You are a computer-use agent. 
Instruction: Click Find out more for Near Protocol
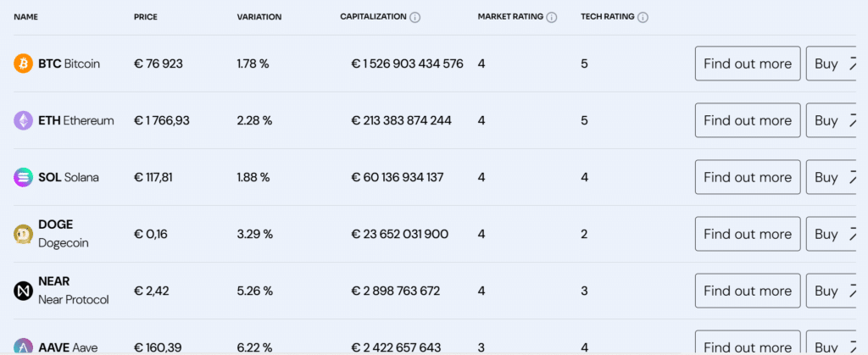(x=748, y=291)
